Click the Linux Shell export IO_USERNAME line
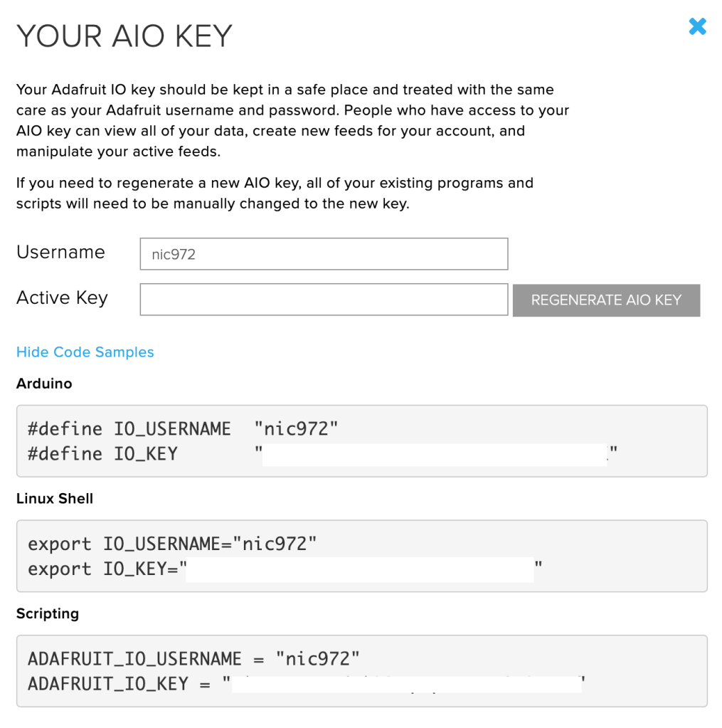Screen dimensions: 722x728 click(172, 544)
